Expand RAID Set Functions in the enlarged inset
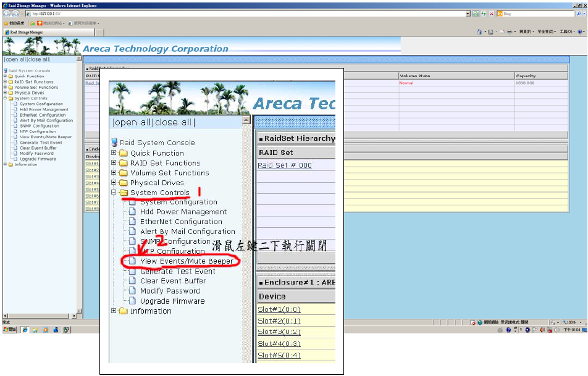Image resolution: width=588 pixels, height=376 pixels. pos(114,163)
